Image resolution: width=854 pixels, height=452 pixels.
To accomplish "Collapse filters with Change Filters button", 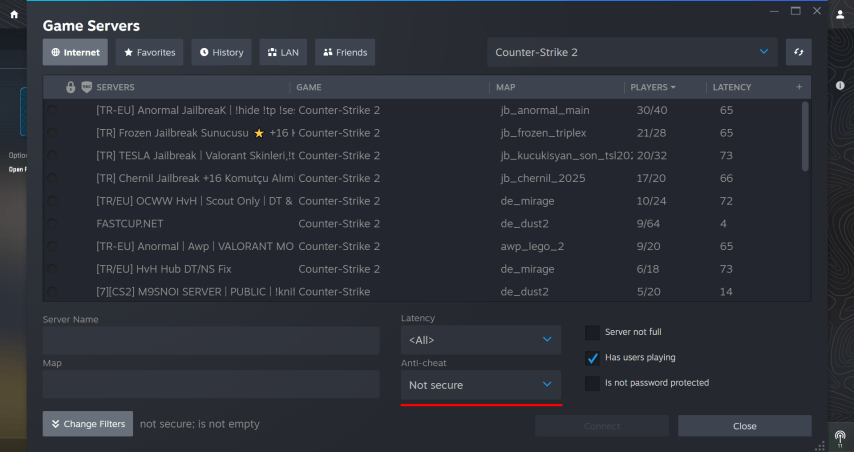I will tap(88, 424).
